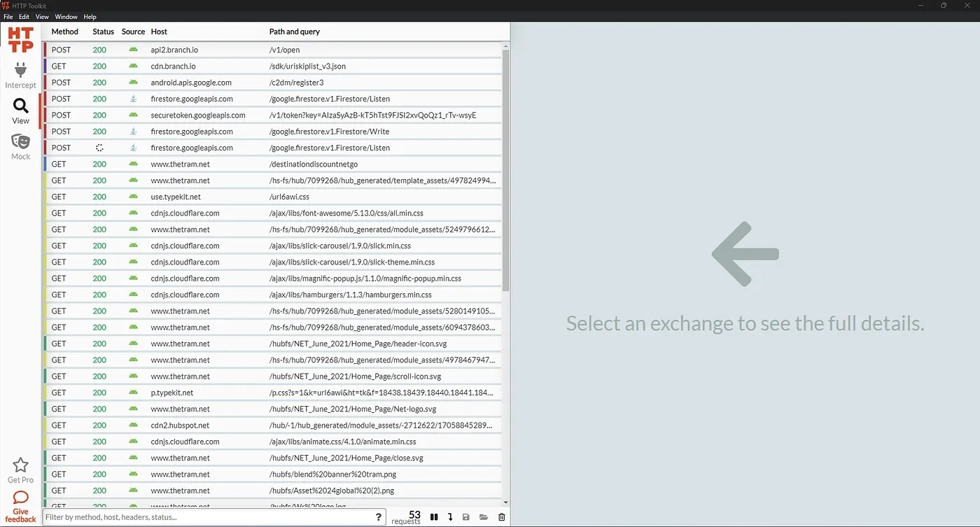The image size is (980, 527).
Task: Export requests with the save disk icon
Action: point(466,517)
